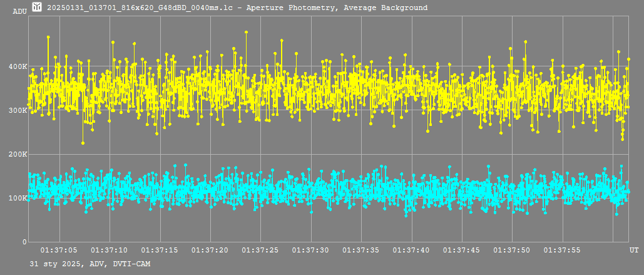Click the application icon beside the file title
The width and height of the screenshot is (644, 275).
pos(38,6)
